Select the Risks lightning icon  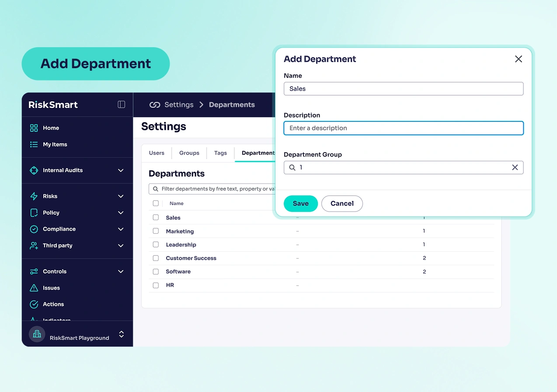tap(34, 196)
